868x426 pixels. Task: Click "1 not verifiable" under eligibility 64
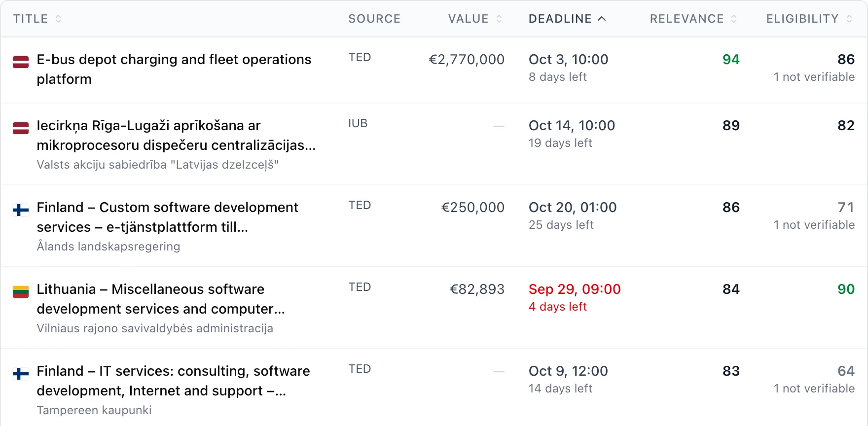(814, 389)
